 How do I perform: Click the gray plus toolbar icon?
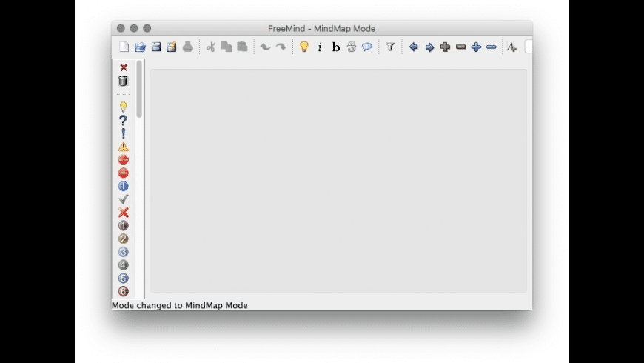pyautogui.click(x=445, y=47)
